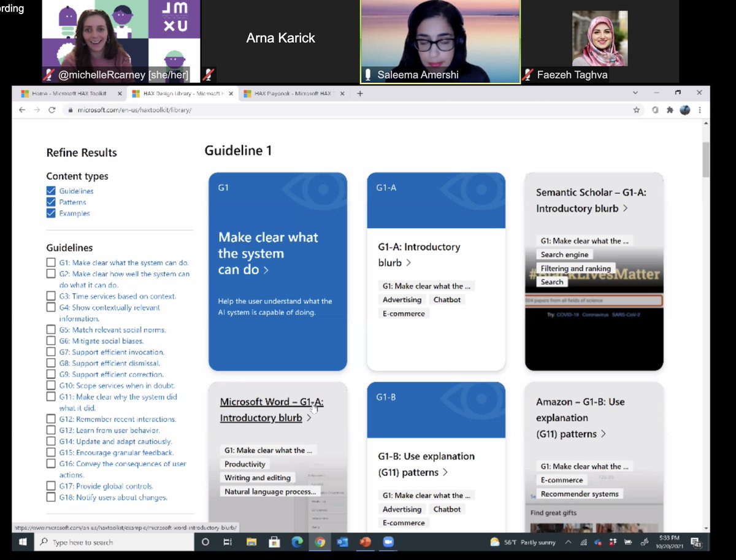Open PowerPoint from the taskbar
This screenshot has height=560, width=736.
tap(366, 542)
